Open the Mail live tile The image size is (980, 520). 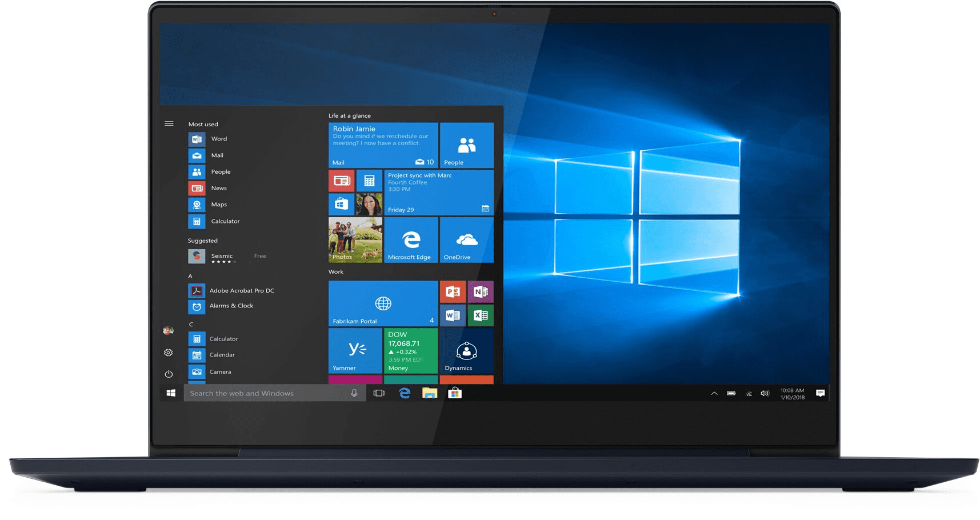tap(383, 145)
